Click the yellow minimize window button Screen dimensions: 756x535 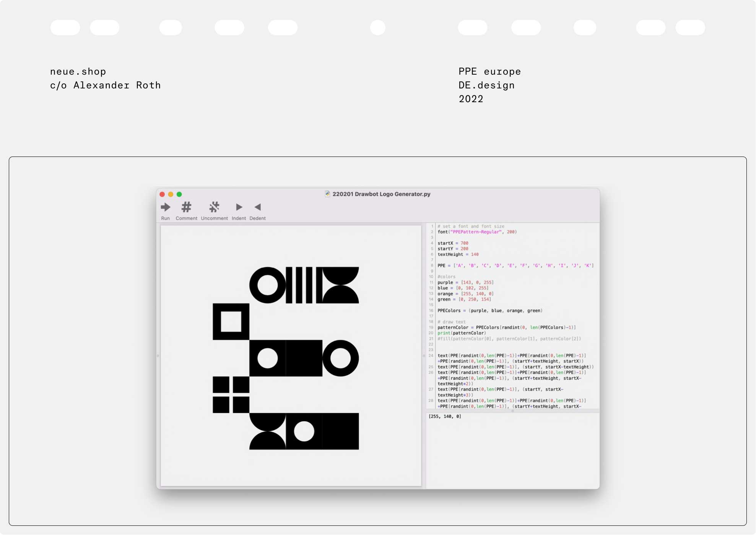171,194
